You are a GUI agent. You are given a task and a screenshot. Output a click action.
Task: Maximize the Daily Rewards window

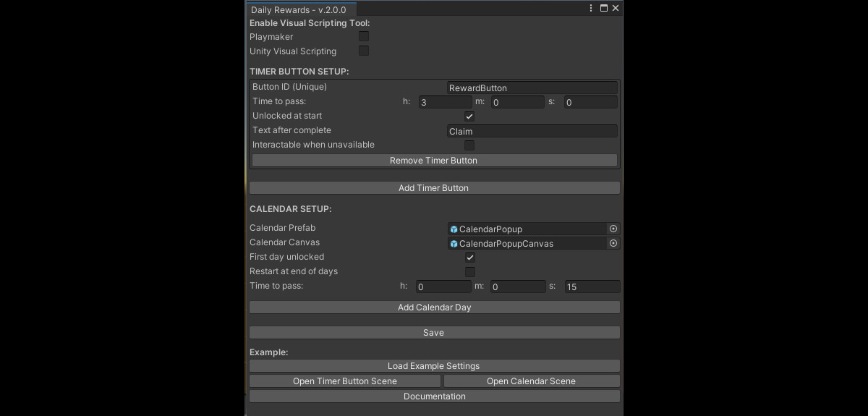[603, 9]
